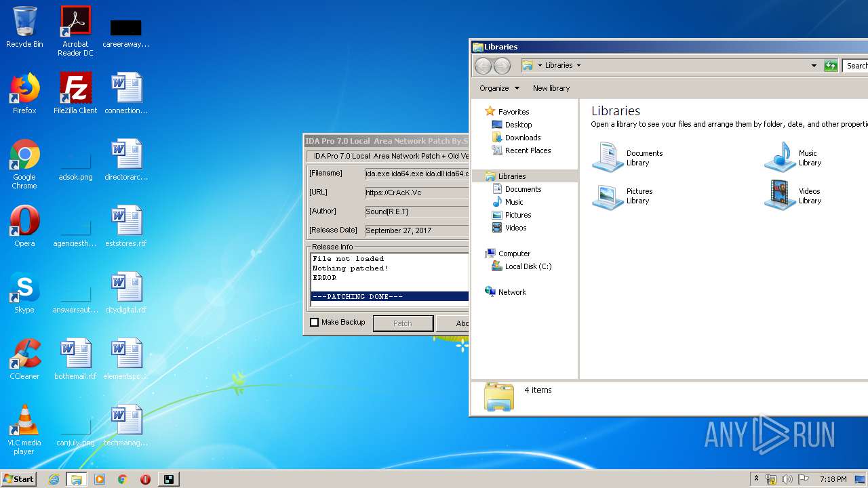
Task: Click the About button in patcher
Action: point(453,323)
